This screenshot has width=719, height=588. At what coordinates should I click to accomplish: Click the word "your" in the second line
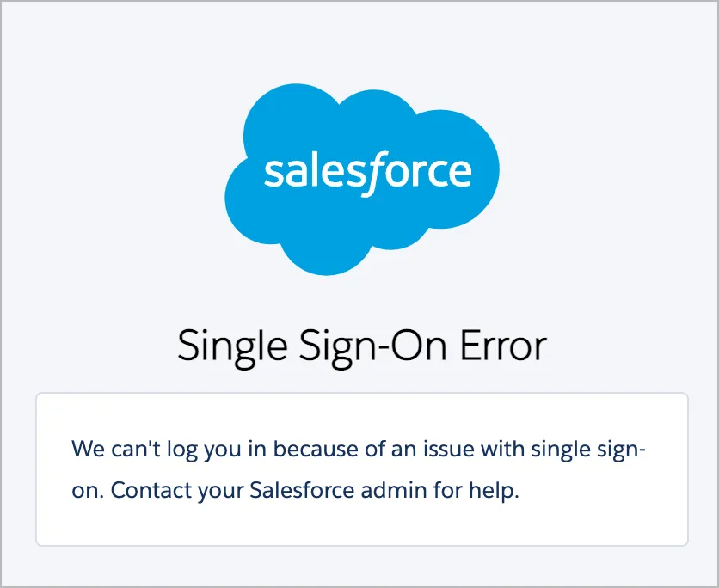click(x=220, y=492)
